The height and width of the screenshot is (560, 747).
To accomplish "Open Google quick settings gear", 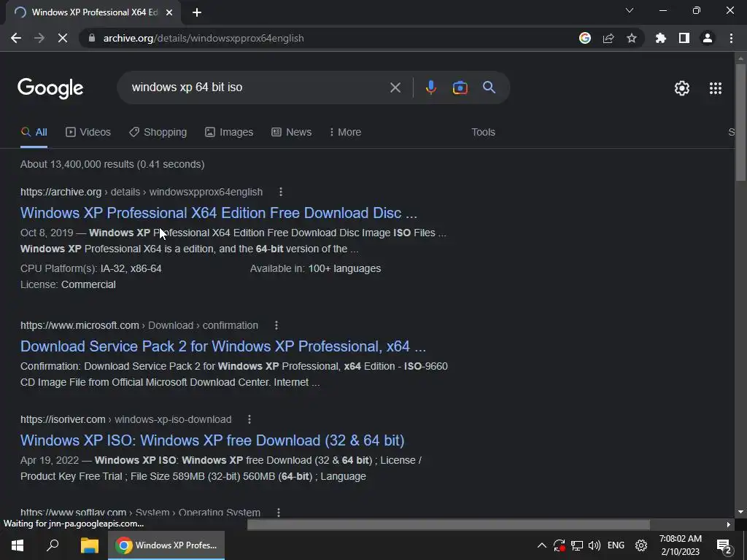I will [682, 88].
